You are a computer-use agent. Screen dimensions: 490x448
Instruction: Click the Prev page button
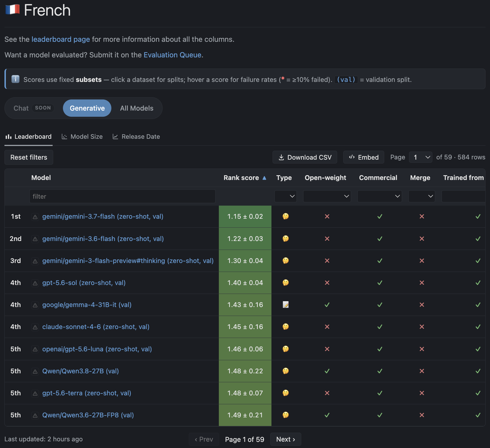(204, 439)
